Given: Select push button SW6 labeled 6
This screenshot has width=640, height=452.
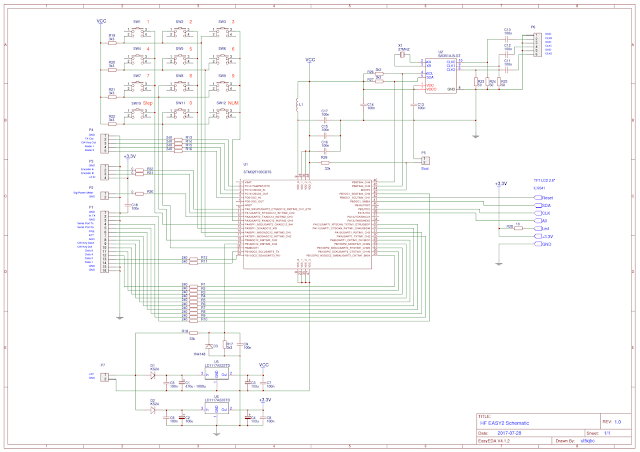Looking at the screenshot, I should click(x=222, y=59).
